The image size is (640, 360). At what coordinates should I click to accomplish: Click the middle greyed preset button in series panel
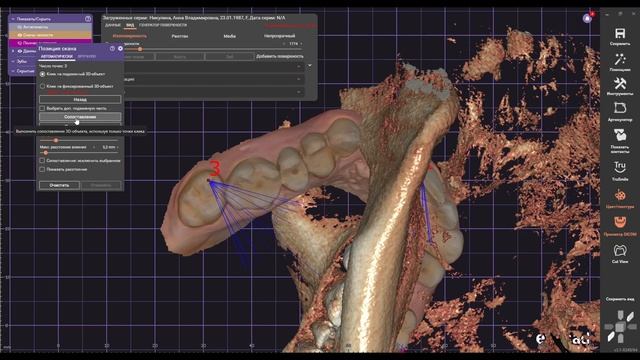point(180,57)
